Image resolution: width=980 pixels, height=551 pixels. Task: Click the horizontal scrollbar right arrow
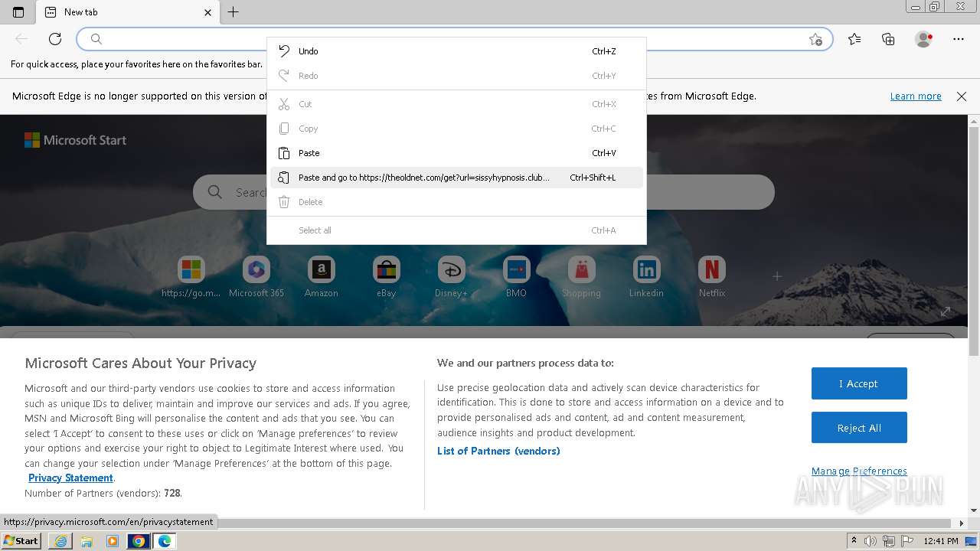point(962,523)
